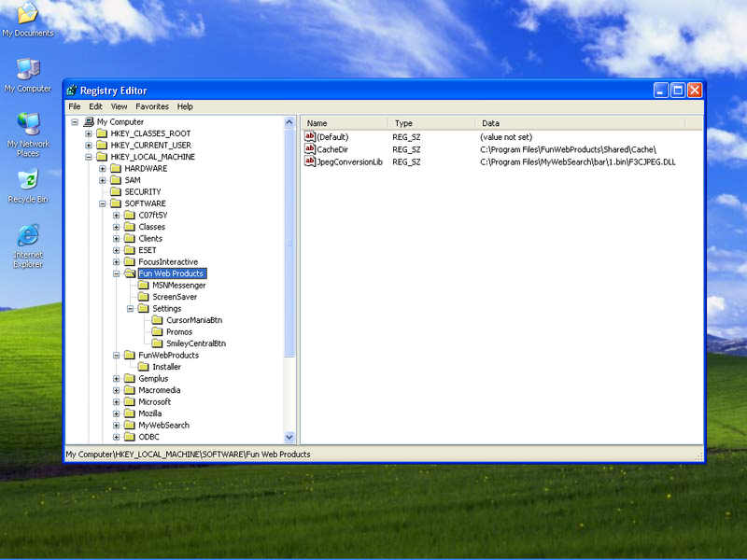The width and height of the screenshot is (747, 560).
Task: Click the CursorManiaBtn folder icon
Action: click(x=157, y=320)
